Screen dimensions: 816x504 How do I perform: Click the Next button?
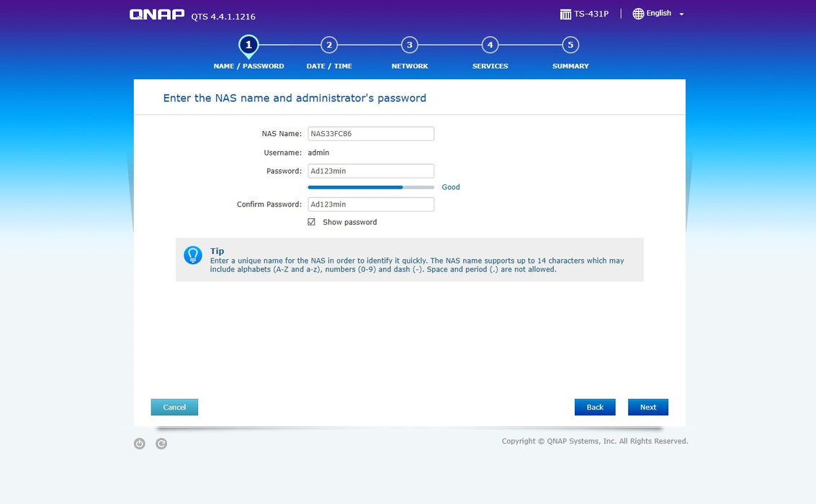648,408
